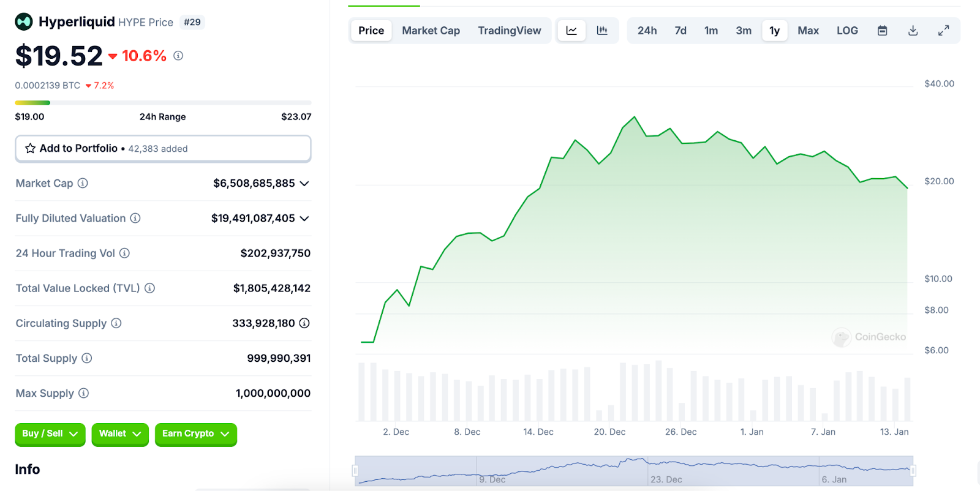Set chart range to 7d

click(x=680, y=31)
